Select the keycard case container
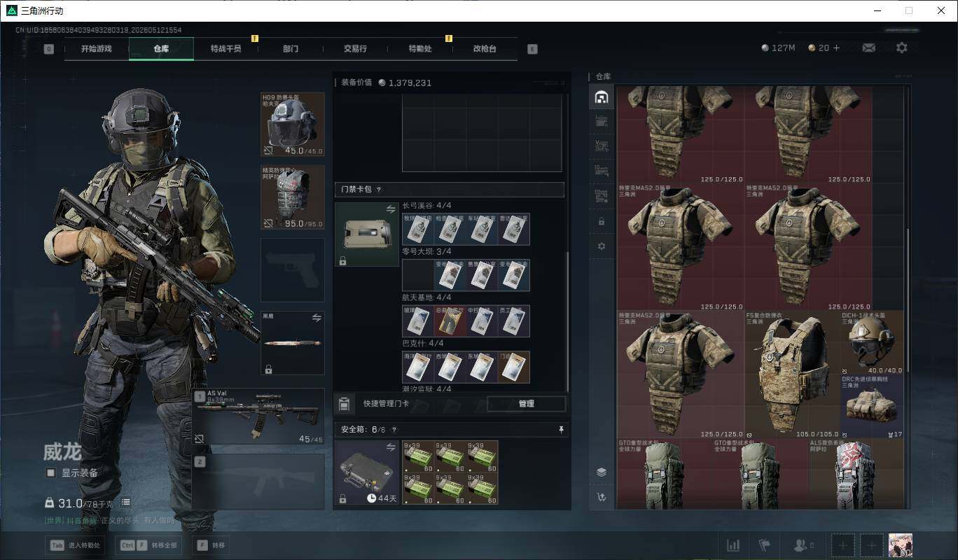The width and height of the screenshot is (958, 560). [367, 234]
